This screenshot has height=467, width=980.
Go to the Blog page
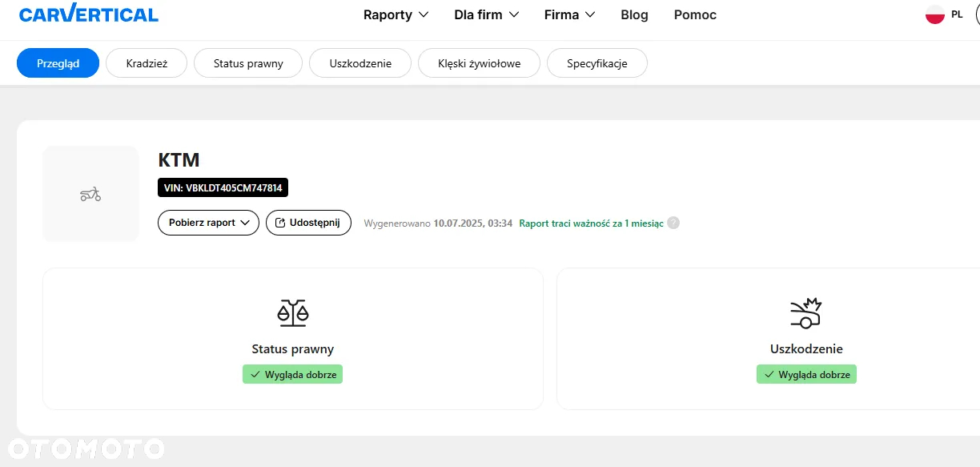(634, 14)
